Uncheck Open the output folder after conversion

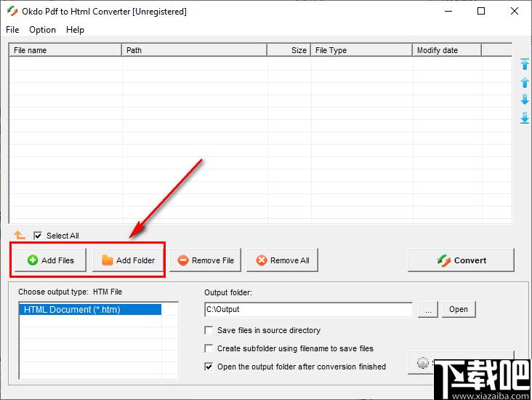[x=209, y=367]
